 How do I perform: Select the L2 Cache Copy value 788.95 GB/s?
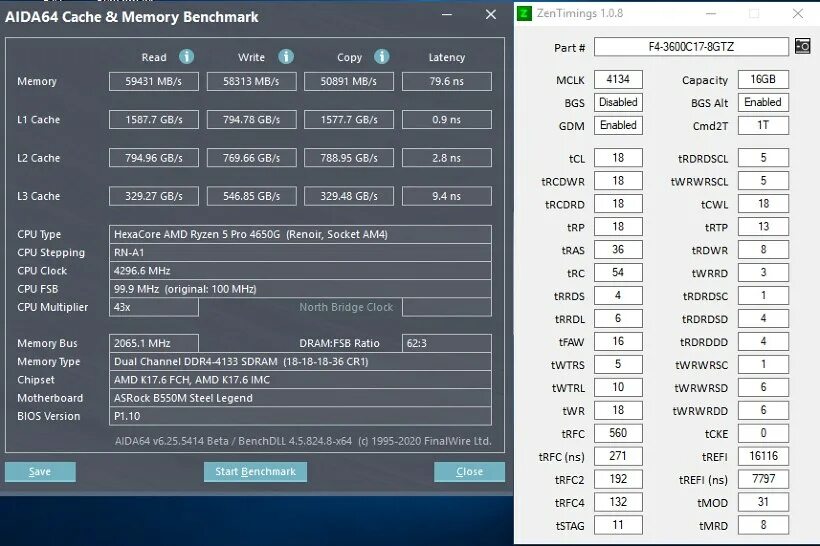349,158
